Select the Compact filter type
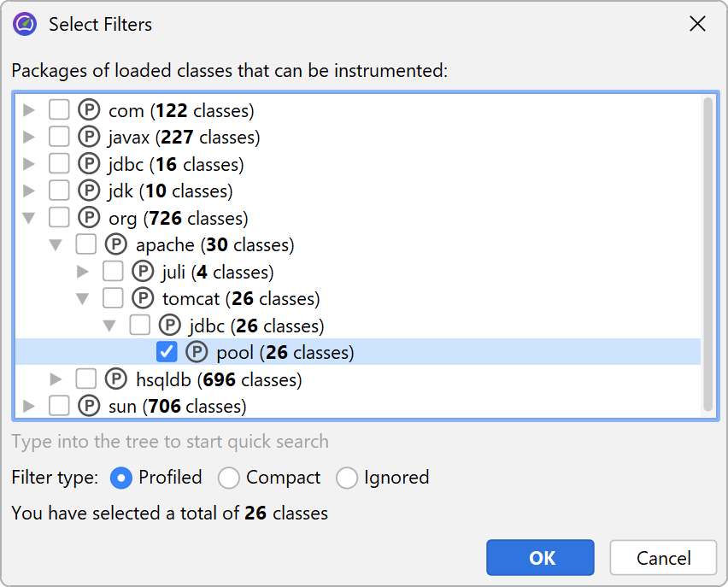 229,478
